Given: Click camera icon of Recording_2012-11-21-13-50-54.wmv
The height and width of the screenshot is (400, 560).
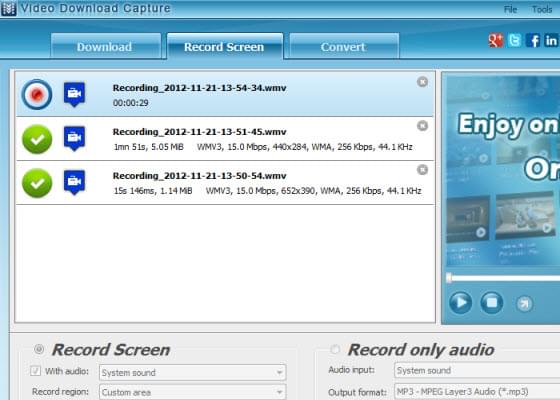Looking at the screenshot, I should (x=74, y=182).
